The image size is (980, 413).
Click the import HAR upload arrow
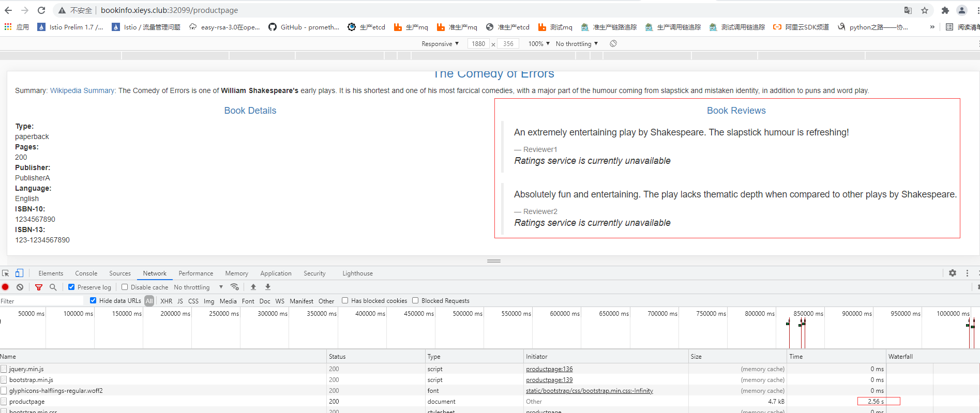253,287
